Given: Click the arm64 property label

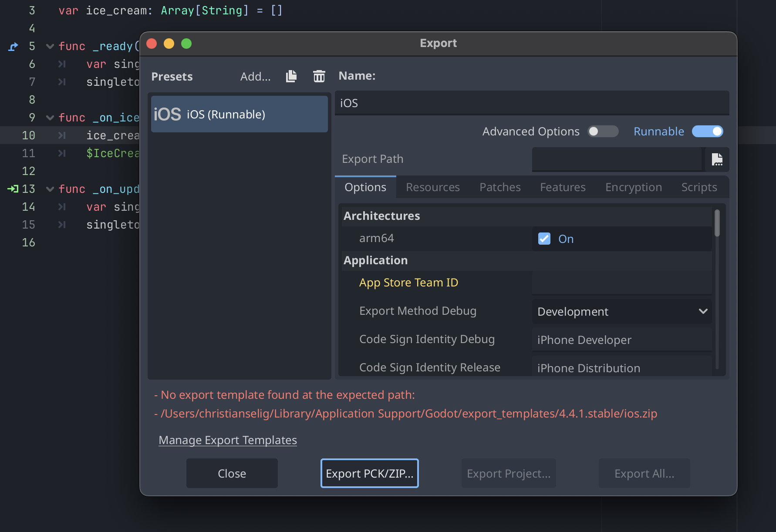Looking at the screenshot, I should [x=376, y=238].
